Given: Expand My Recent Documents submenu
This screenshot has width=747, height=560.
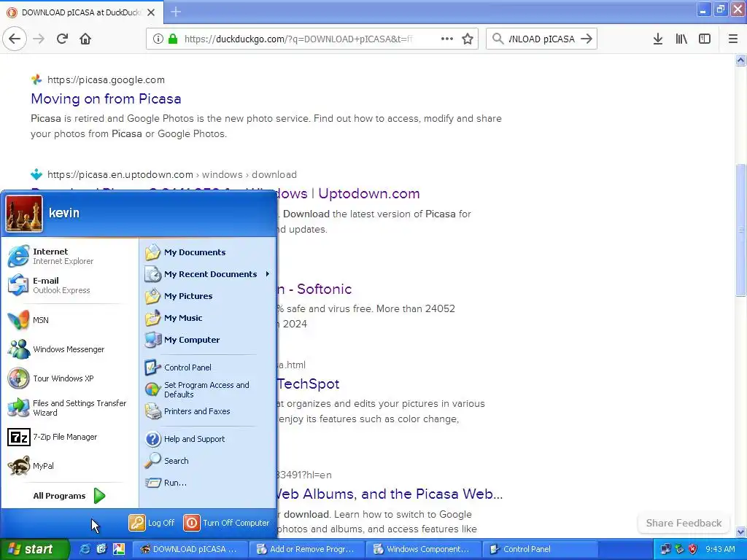Looking at the screenshot, I should pyautogui.click(x=208, y=274).
